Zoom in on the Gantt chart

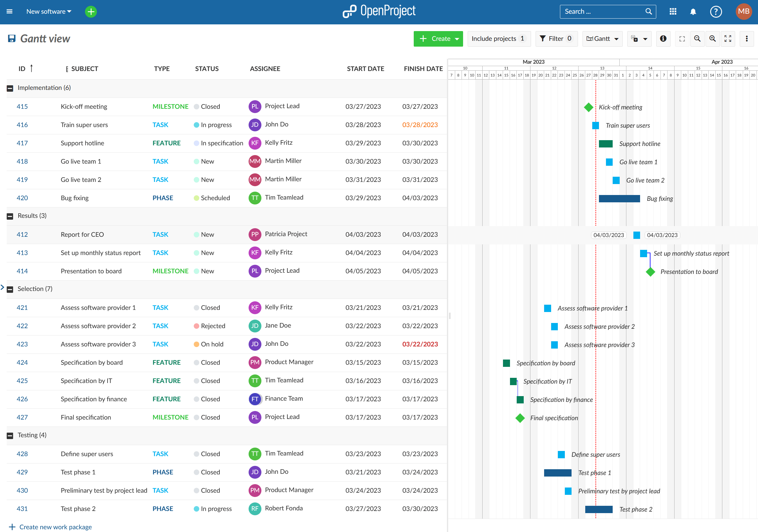pos(712,39)
